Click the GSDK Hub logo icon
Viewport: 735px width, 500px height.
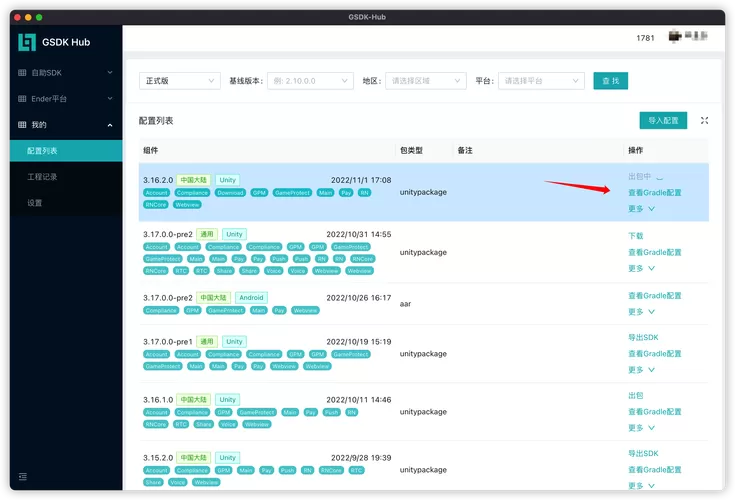pos(27,42)
